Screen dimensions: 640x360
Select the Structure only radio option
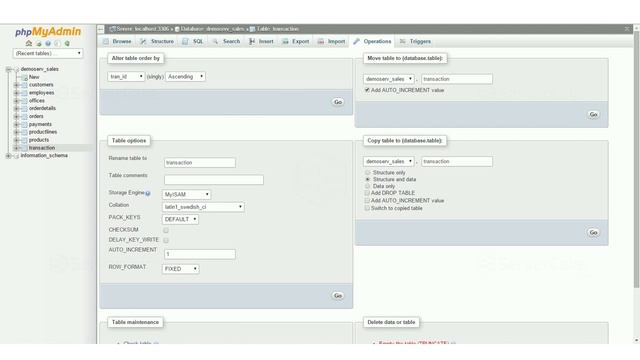coord(367,173)
